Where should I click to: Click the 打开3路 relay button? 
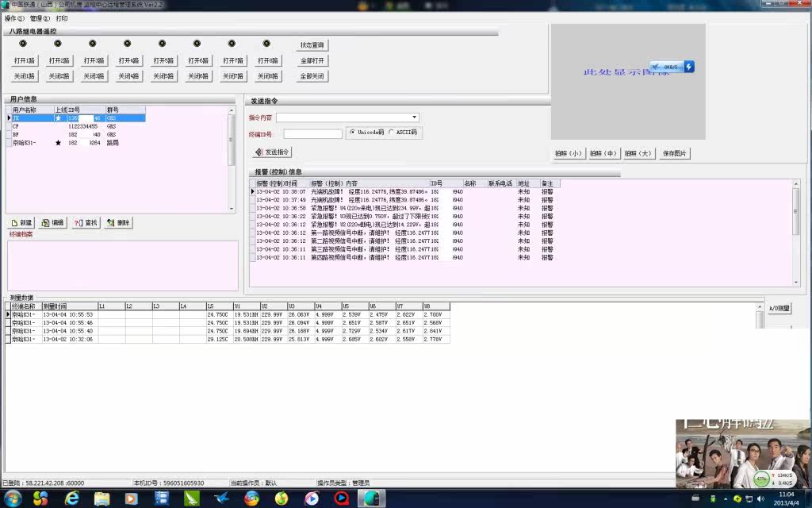(x=94, y=60)
